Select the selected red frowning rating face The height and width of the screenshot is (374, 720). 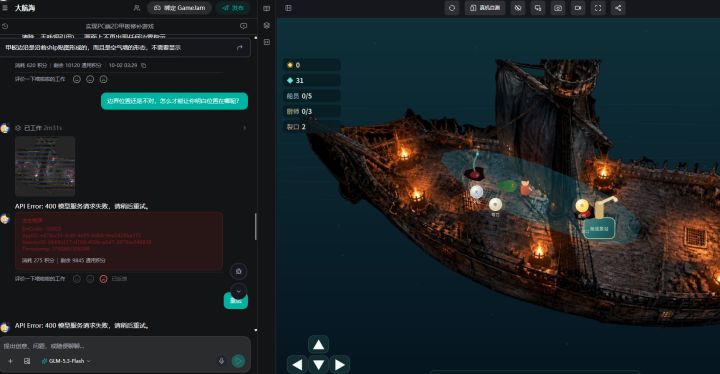[103, 279]
